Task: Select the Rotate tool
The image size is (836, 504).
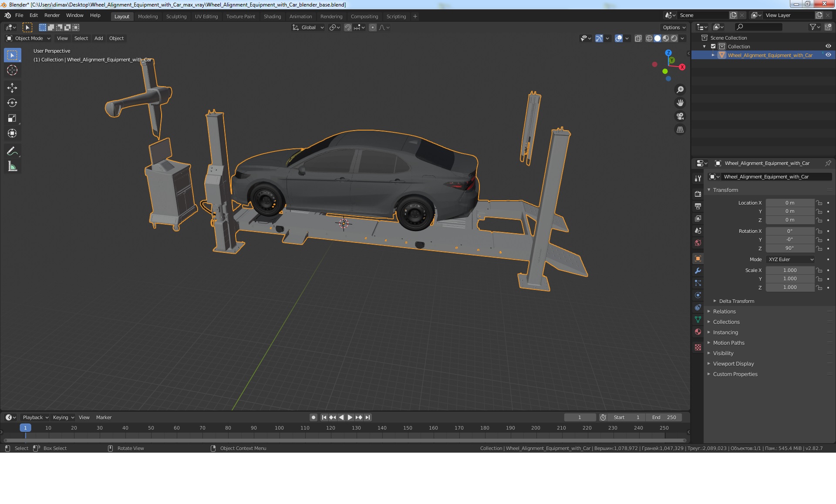Action: [x=12, y=103]
